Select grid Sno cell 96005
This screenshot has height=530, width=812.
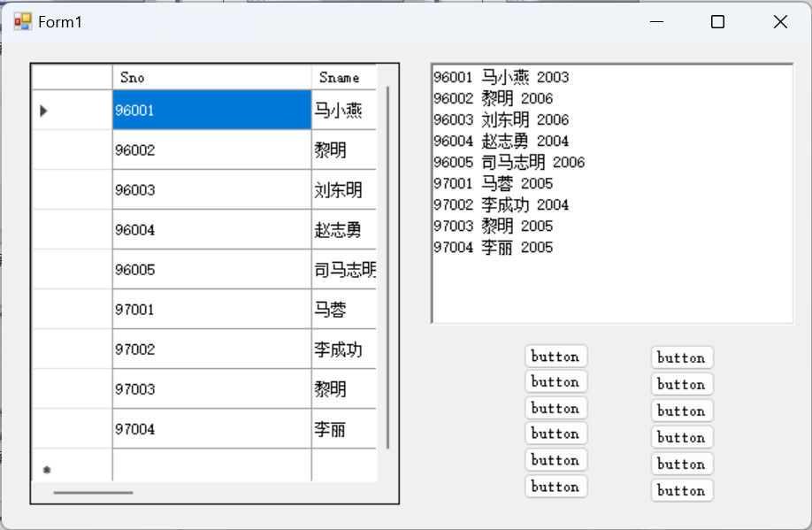[211, 269]
